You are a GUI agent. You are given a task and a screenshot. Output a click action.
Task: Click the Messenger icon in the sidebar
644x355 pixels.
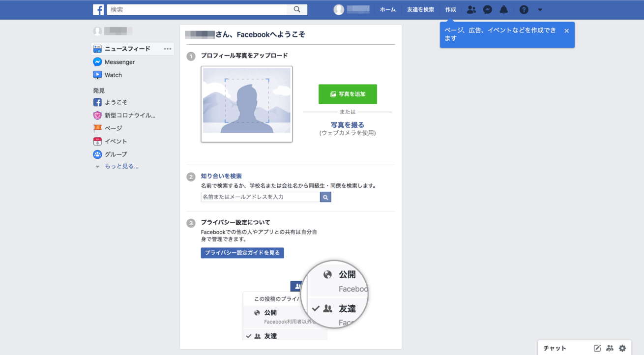coord(97,62)
